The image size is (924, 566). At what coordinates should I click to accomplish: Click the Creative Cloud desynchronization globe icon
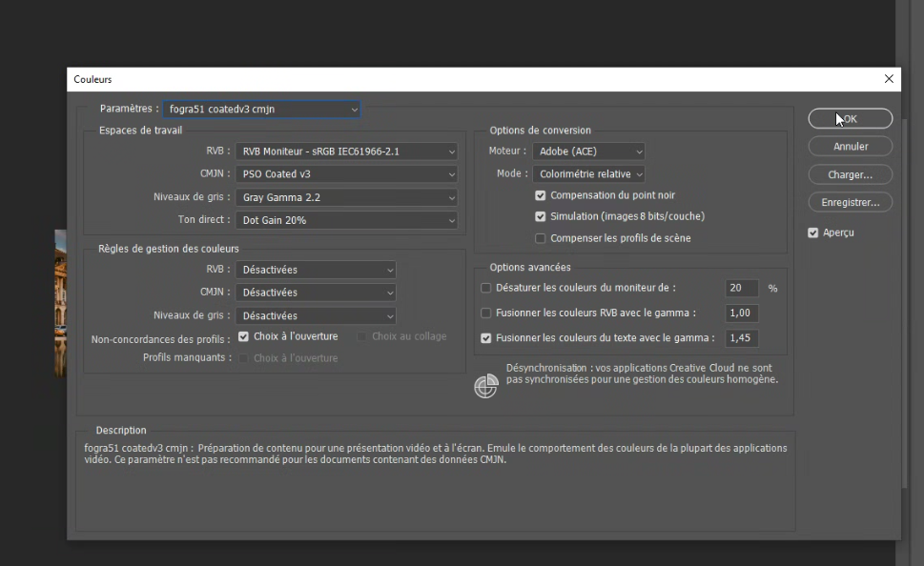pyautogui.click(x=486, y=386)
